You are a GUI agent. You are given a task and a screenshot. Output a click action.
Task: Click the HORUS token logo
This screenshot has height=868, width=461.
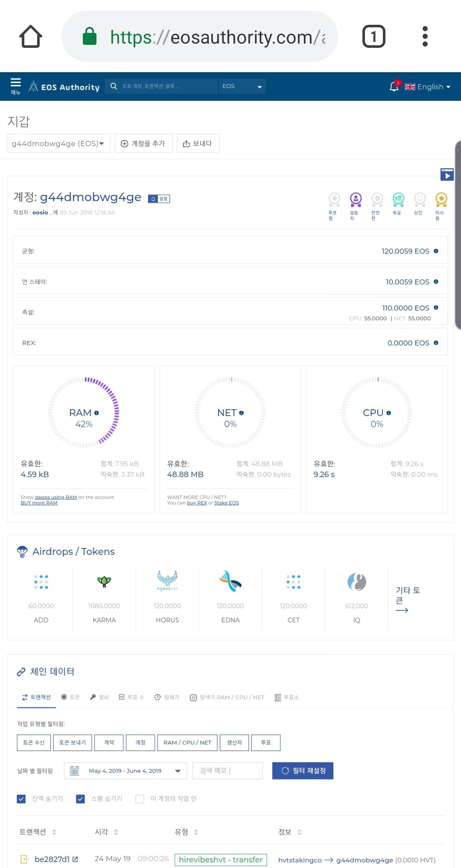click(x=167, y=581)
